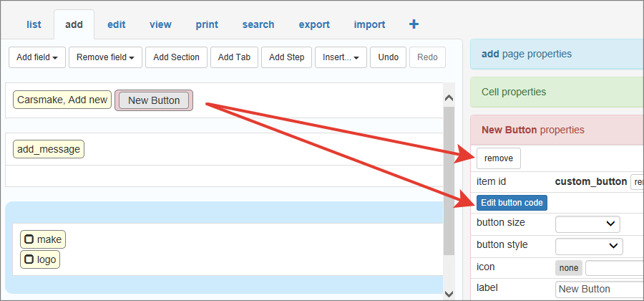Click the make field checkbox icon

coord(29,239)
